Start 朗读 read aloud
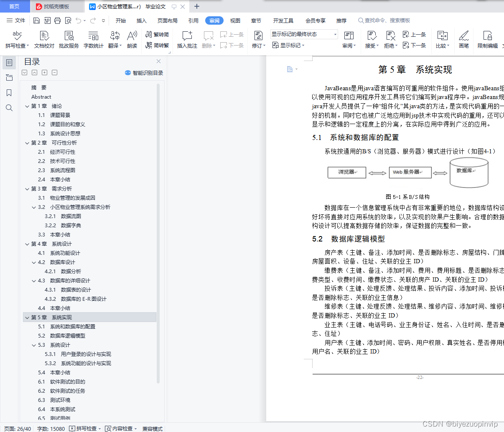This screenshot has width=504, height=432. pyautogui.click(x=132, y=40)
